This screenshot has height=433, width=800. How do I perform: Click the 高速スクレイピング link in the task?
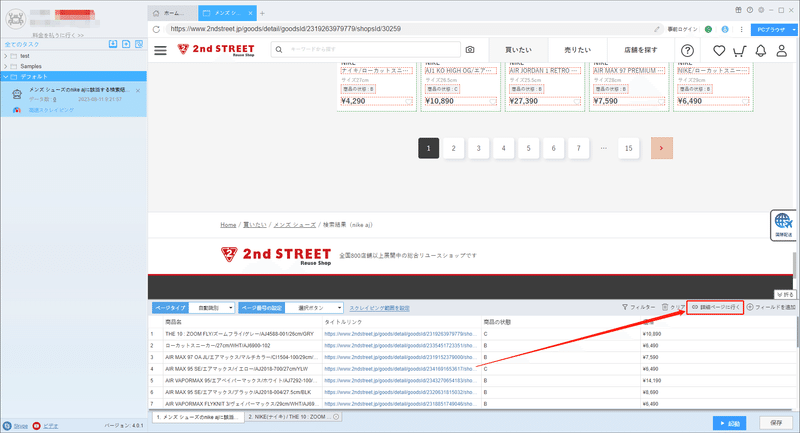[51, 110]
